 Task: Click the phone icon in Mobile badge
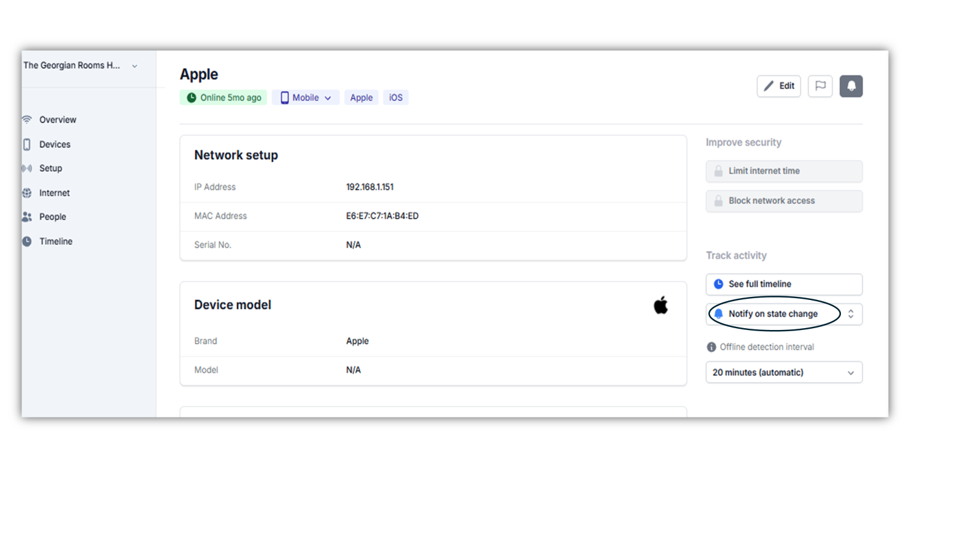pos(284,98)
